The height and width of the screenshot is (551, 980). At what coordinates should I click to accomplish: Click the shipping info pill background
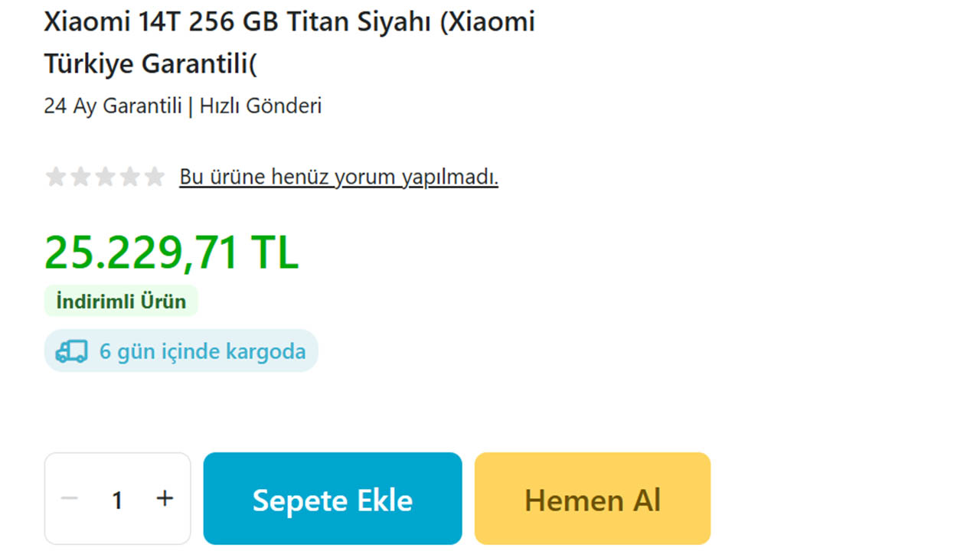tap(181, 350)
